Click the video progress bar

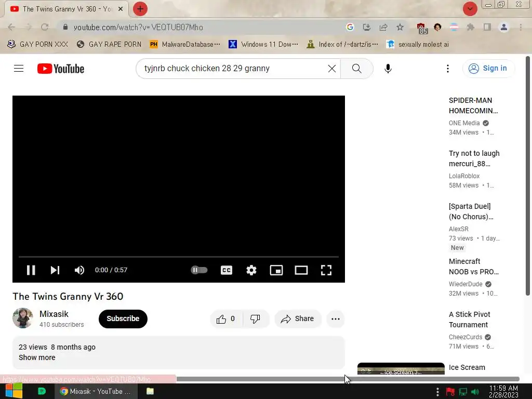point(179,257)
